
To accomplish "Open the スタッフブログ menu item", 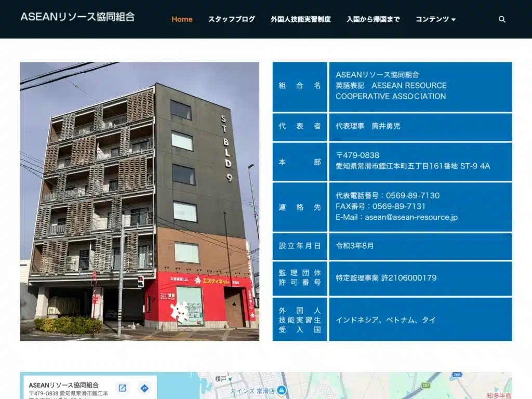I will point(232,19).
